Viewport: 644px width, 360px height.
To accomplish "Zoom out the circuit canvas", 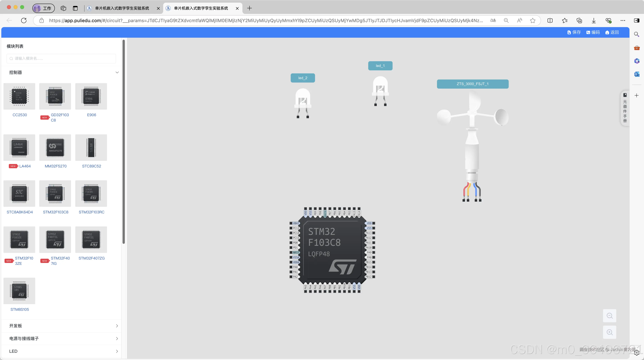I will click(x=609, y=316).
